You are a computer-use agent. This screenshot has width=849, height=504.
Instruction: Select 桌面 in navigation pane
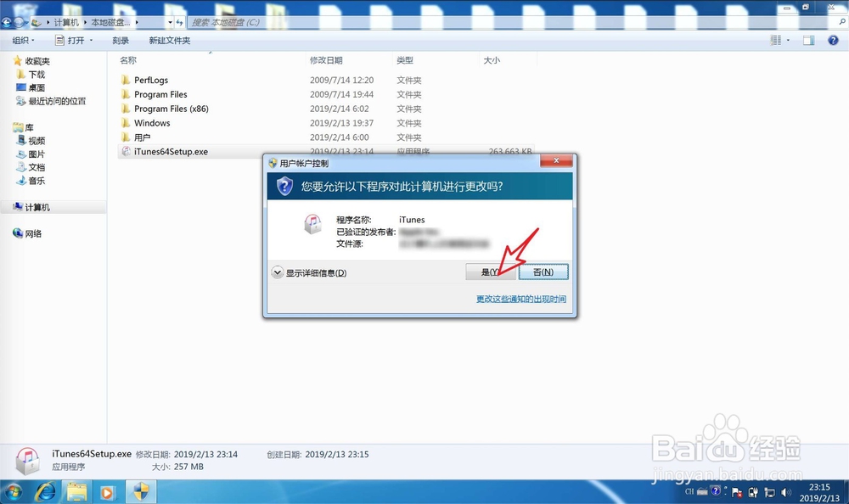point(37,87)
